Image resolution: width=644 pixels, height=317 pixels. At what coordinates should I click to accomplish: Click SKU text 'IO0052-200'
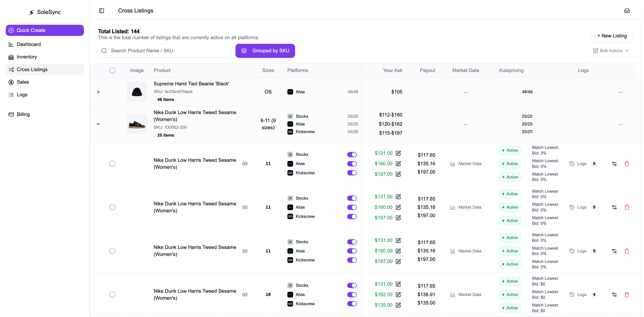click(175, 127)
